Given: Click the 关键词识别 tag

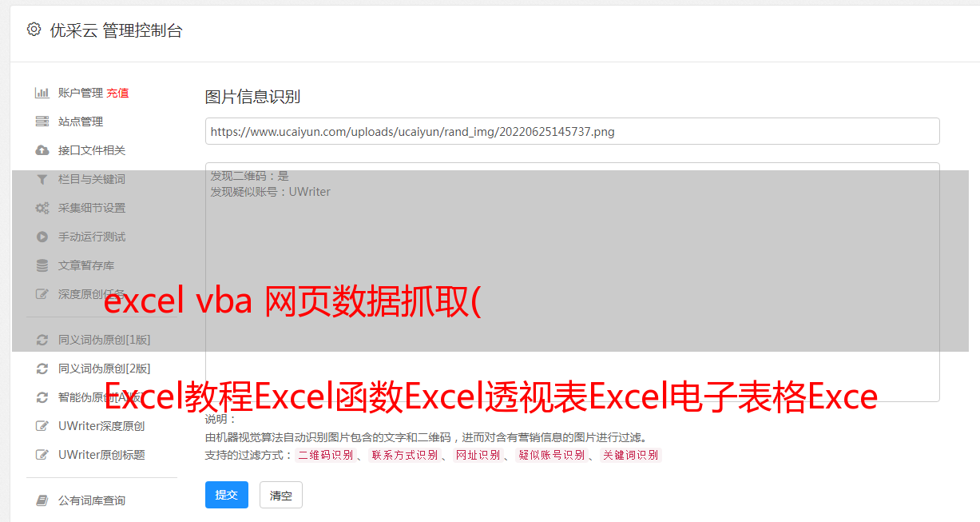Looking at the screenshot, I should [x=631, y=455].
